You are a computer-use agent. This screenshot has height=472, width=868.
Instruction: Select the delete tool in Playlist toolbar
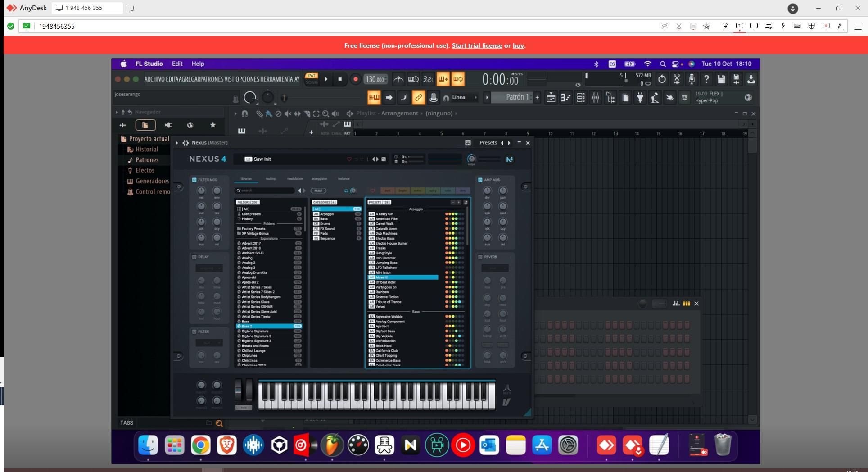(x=278, y=113)
